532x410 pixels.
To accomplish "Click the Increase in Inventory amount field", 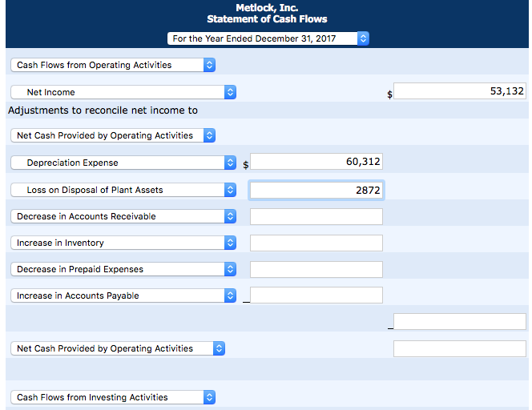I will 316,243.
